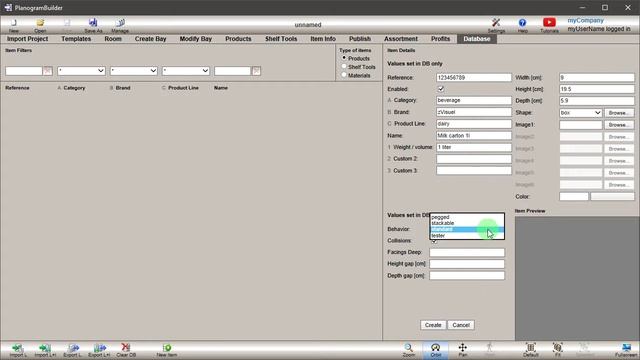
Task: Click the Facings Deep input field
Action: (467, 252)
